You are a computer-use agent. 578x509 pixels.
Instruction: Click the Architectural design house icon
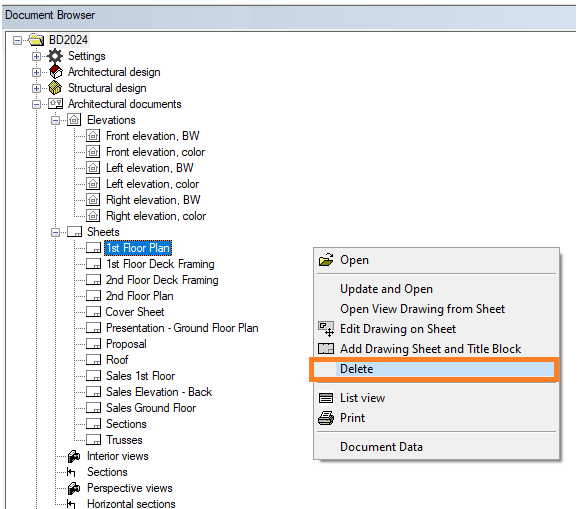point(56,72)
